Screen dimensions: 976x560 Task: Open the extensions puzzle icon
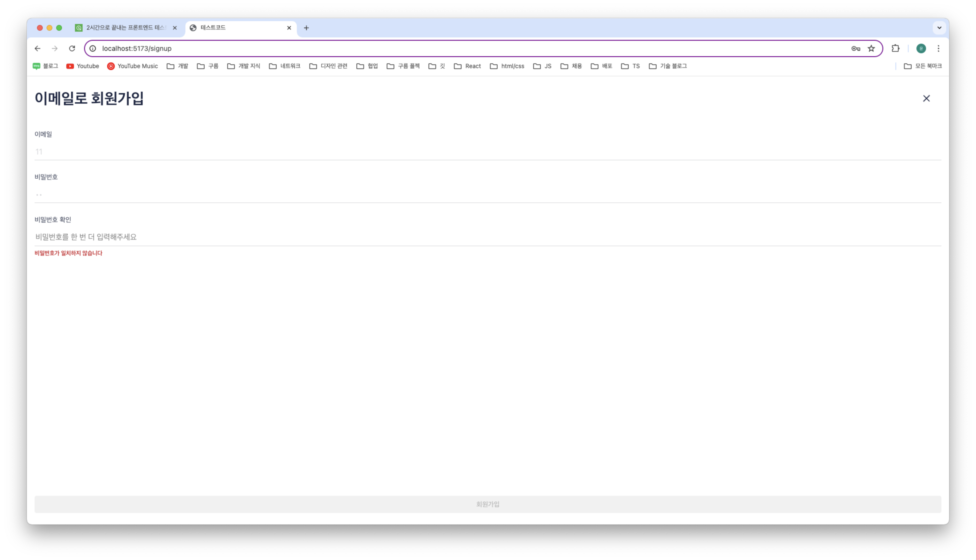coord(896,48)
